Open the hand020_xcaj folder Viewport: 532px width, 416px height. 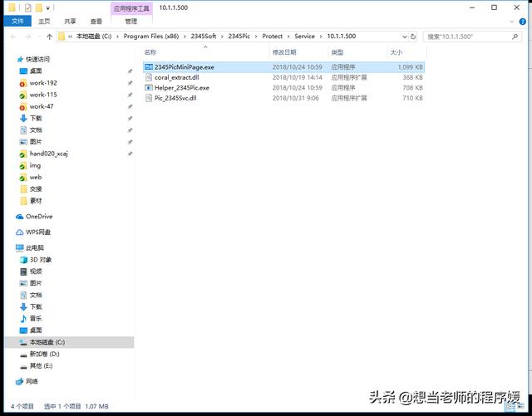click(x=48, y=154)
